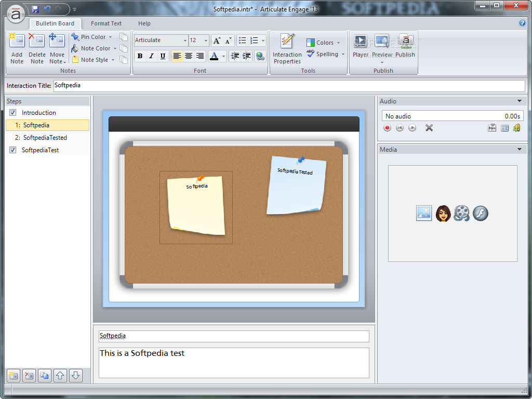The width and height of the screenshot is (532, 399).
Task: Toggle italic formatting
Action: (x=151, y=56)
